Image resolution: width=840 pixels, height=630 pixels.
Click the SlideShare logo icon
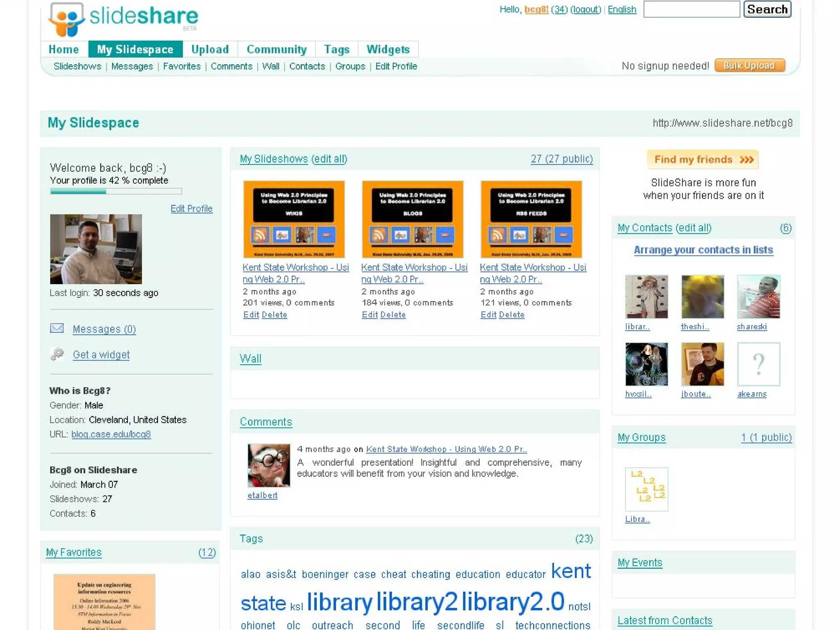click(x=66, y=19)
